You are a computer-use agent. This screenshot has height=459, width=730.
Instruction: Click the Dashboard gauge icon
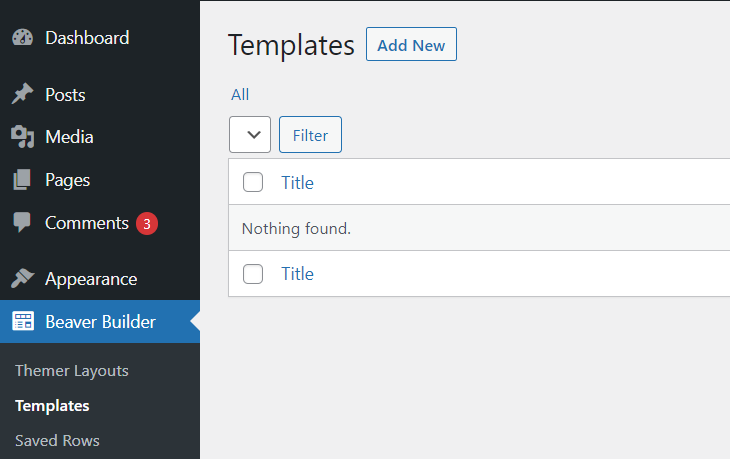click(x=22, y=38)
